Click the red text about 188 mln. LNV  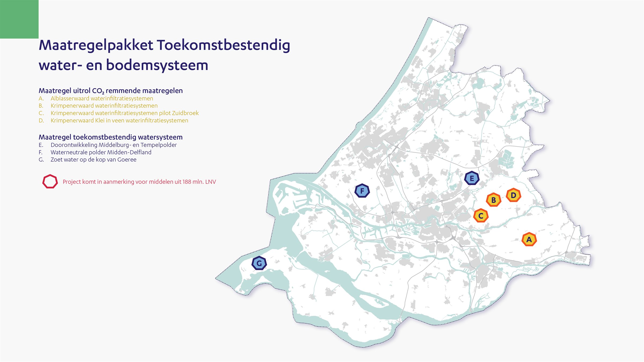tap(139, 182)
